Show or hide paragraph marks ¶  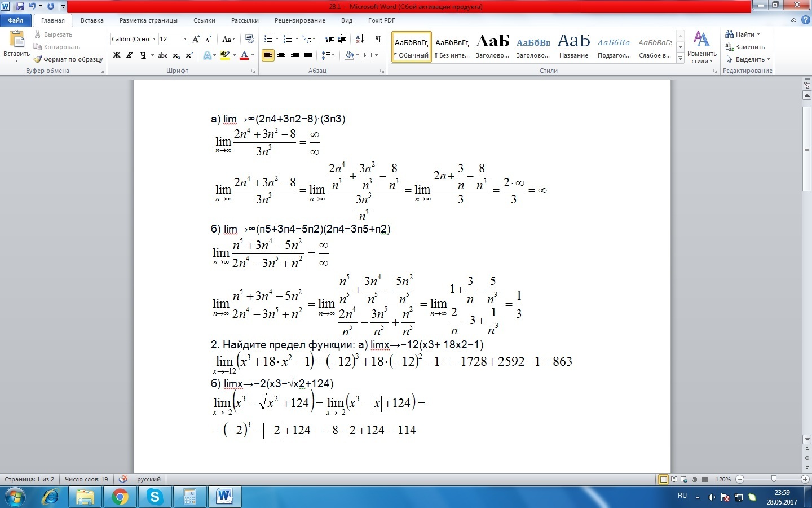378,39
